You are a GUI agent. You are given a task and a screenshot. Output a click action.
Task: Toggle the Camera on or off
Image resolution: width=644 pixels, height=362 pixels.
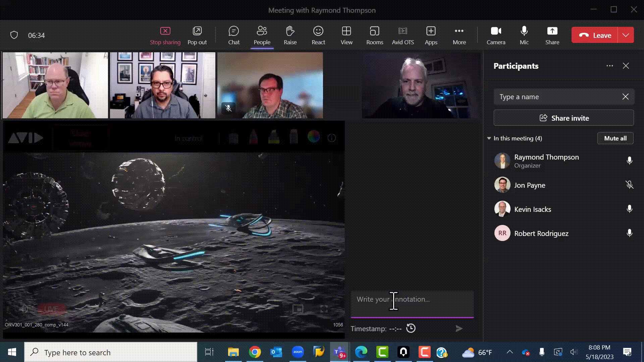(x=496, y=36)
